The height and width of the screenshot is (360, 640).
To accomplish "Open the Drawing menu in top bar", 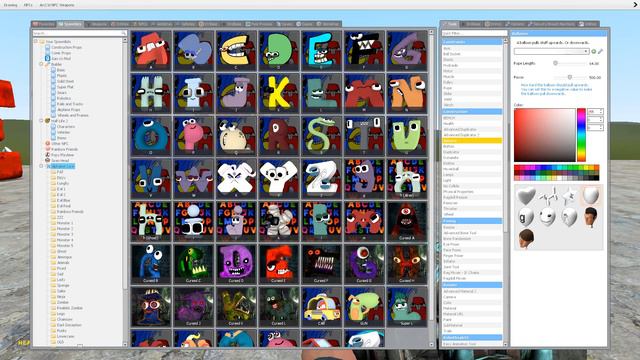I will (x=10, y=5).
